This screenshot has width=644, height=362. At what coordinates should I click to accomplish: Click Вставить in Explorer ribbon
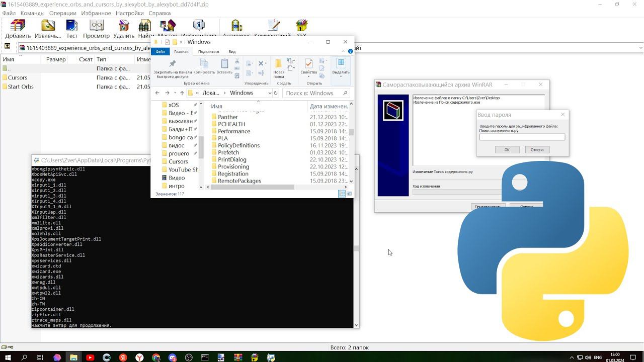point(224,67)
